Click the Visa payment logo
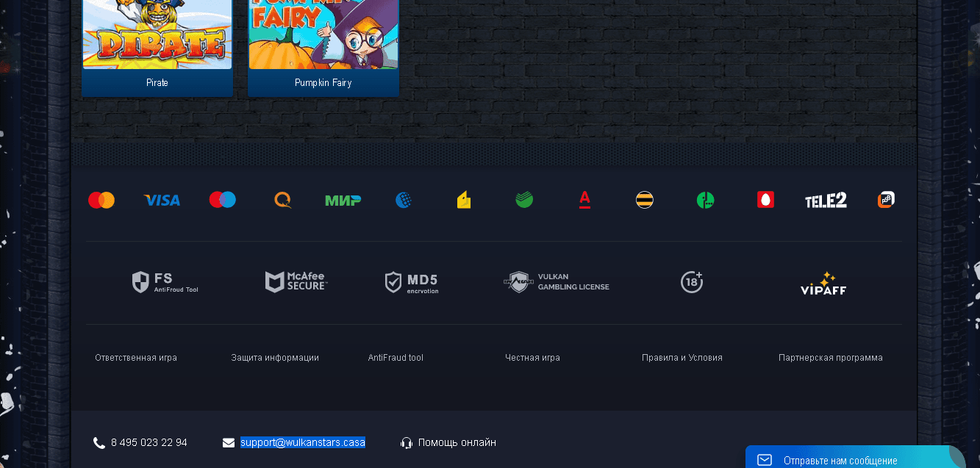 [x=162, y=200]
